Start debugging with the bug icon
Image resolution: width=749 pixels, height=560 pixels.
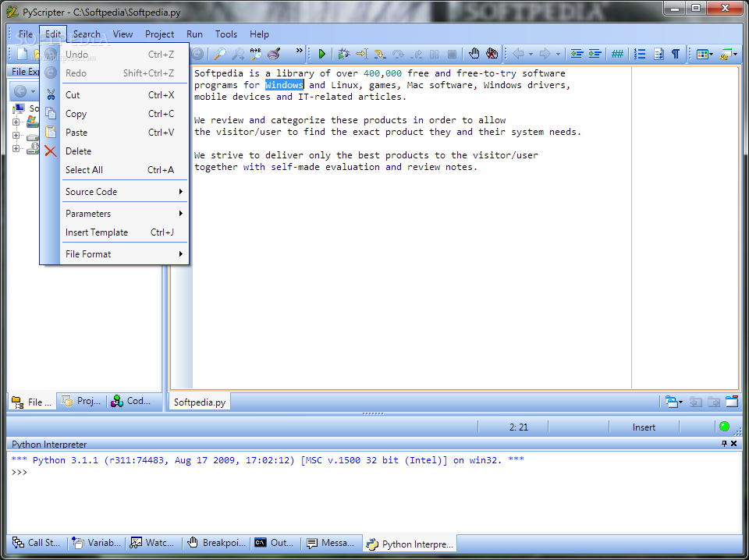click(x=343, y=54)
